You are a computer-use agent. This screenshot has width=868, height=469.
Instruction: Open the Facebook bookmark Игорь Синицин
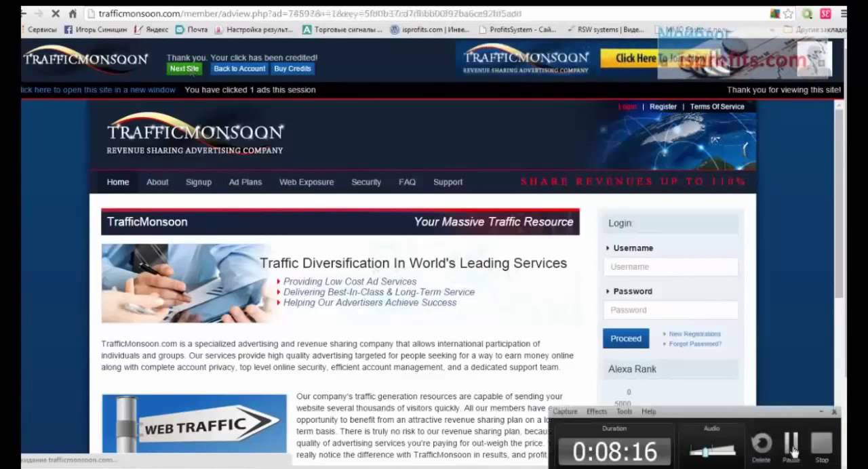click(x=96, y=30)
